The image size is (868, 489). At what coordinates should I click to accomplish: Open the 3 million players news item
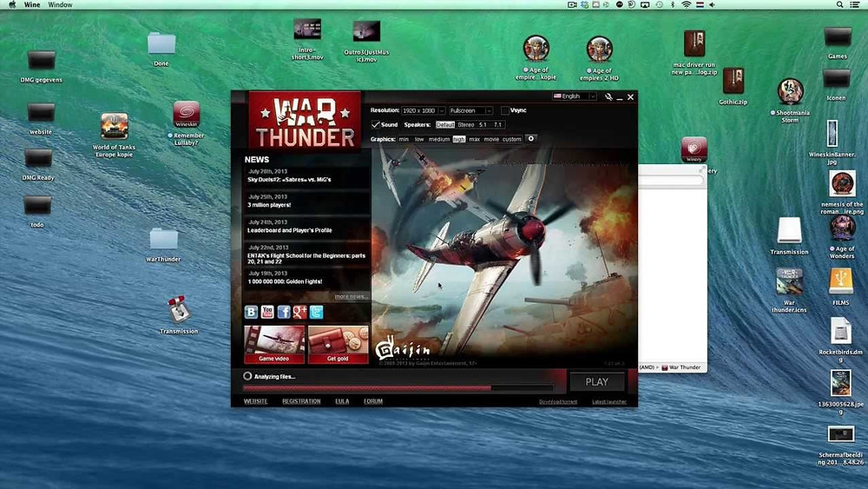[x=306, y=201]
